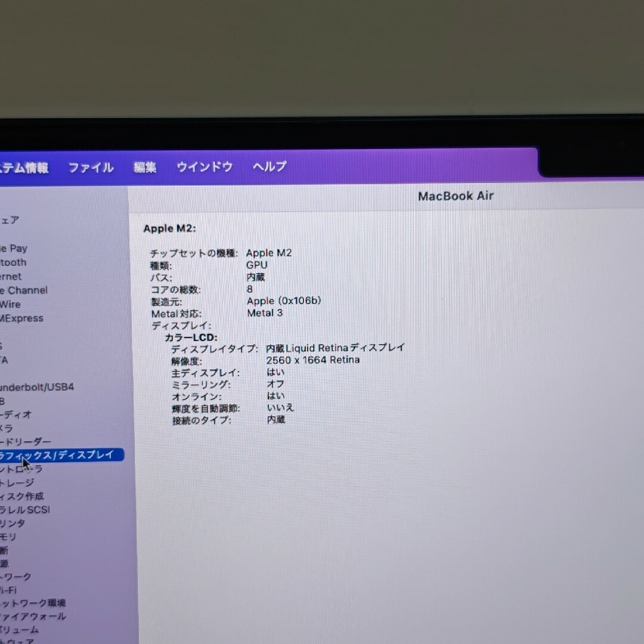Select the プリンタ sidebar item
This screenshot has height=644, width=644.
pos(13,524)
